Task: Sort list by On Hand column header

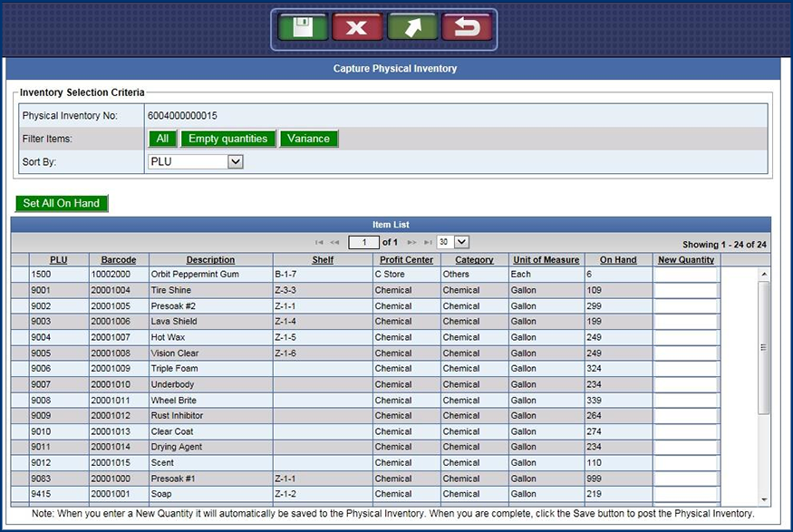Action: [x=618, y=260]
